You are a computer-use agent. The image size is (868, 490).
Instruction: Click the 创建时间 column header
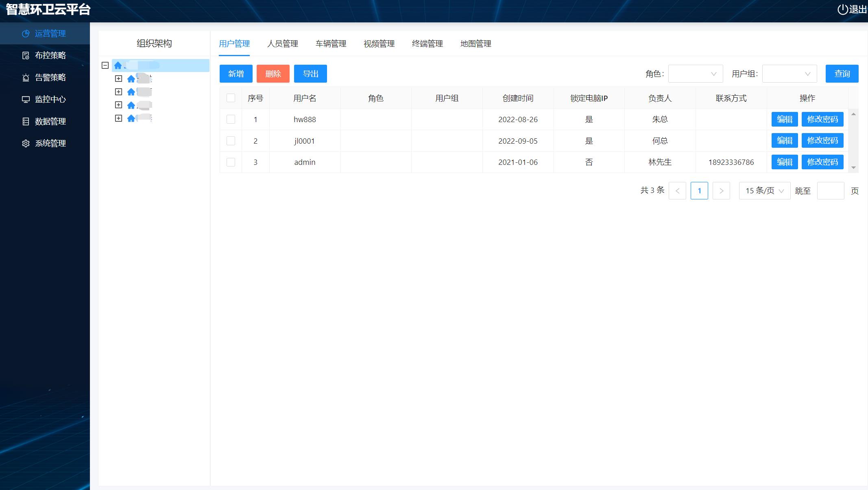point(518,98)
